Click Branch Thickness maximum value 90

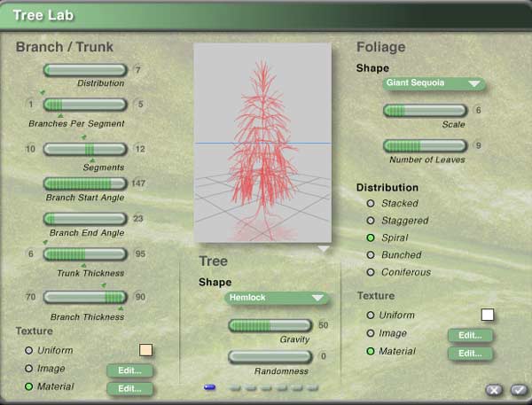(140, 297)
